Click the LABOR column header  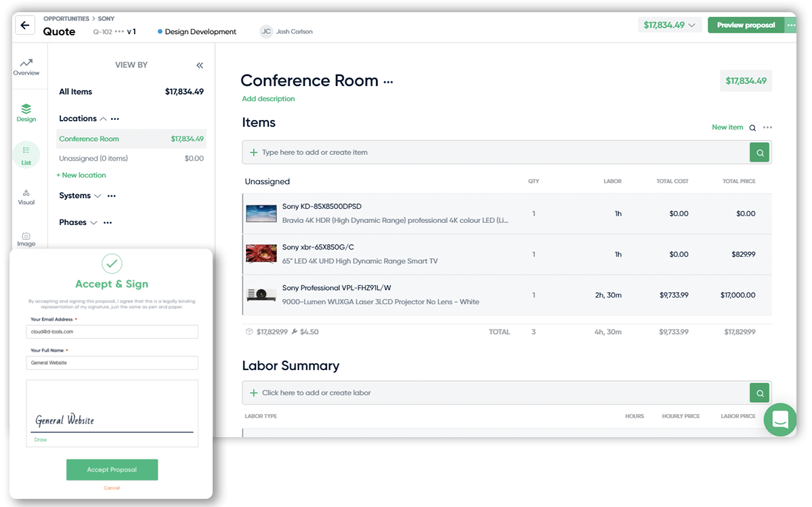point(613,182)
